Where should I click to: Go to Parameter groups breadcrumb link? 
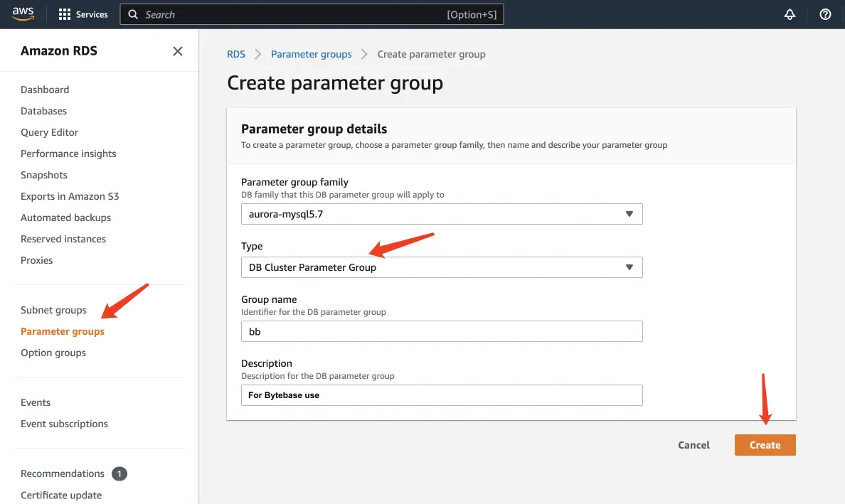[x=311, y=55]
